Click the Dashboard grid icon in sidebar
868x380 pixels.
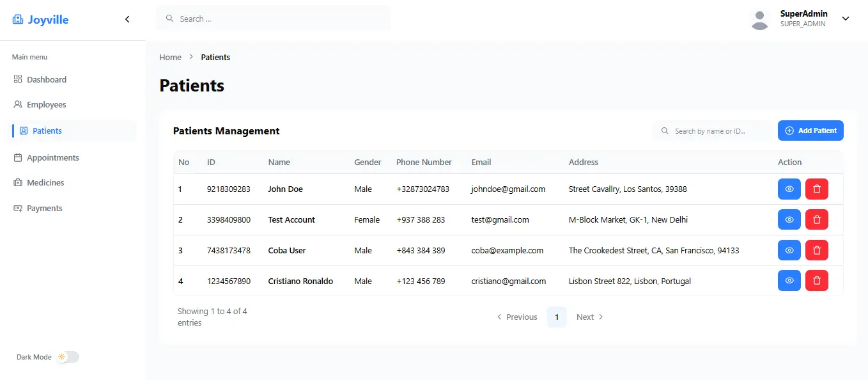click(x=18, y=79)
